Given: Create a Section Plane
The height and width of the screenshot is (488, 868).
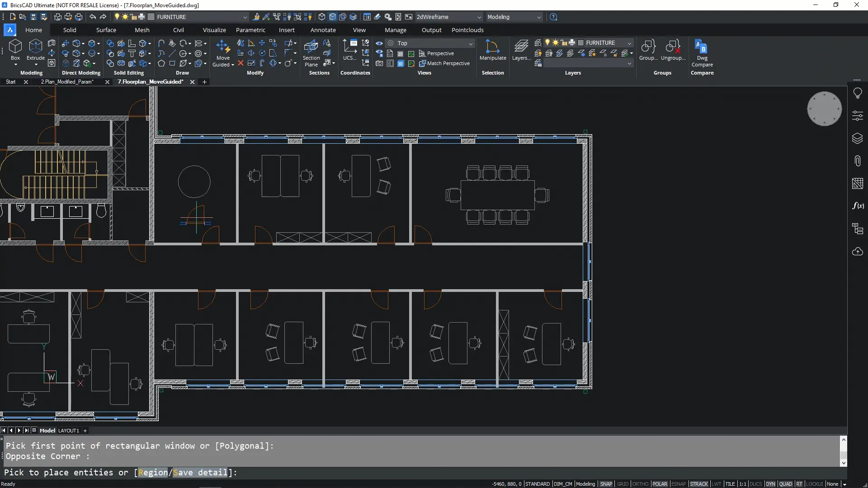Looking at the screenshot, I should (x=311, y=47).
